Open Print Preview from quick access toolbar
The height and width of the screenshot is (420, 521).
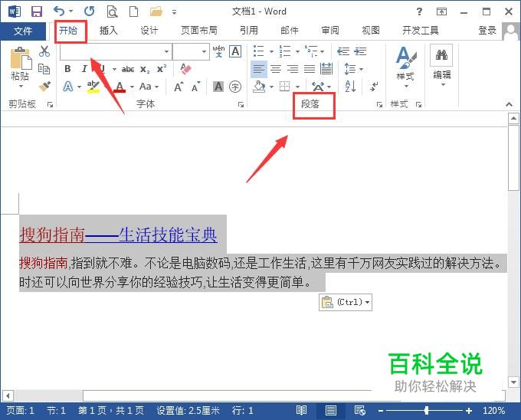pos(112,11)
